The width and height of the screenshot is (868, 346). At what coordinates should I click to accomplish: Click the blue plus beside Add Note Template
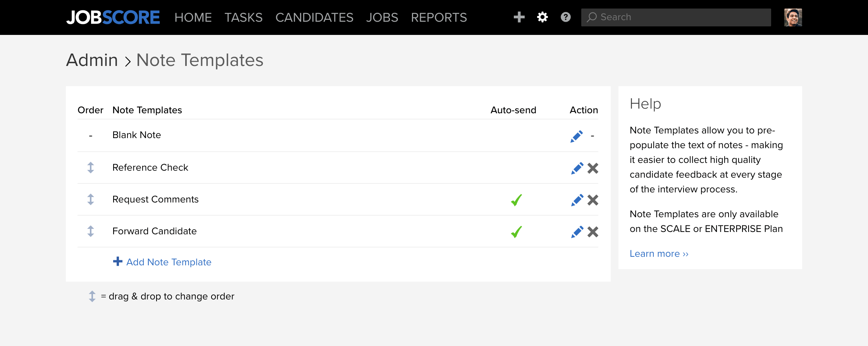coord(118,261)
